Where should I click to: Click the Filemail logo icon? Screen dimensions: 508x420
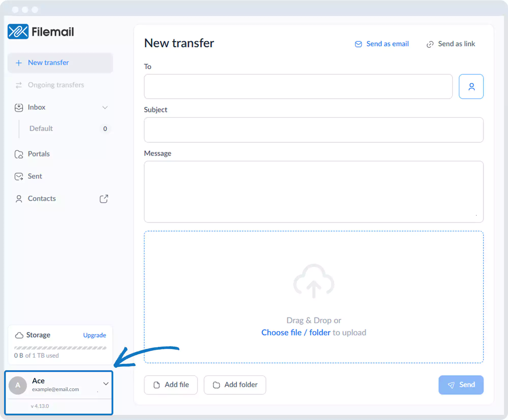click(18, 32)
